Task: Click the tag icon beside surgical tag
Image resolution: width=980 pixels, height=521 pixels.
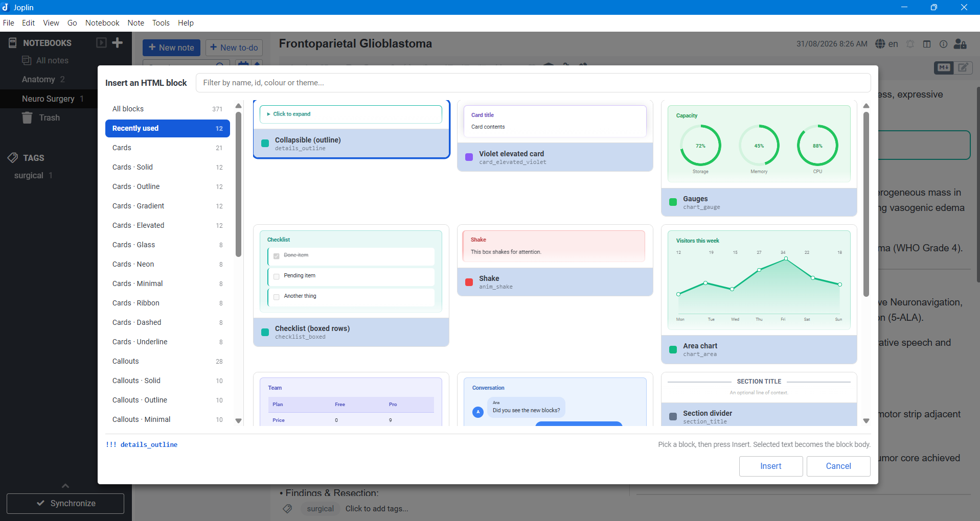Action: pyautogui.click(x=288, y=509)
